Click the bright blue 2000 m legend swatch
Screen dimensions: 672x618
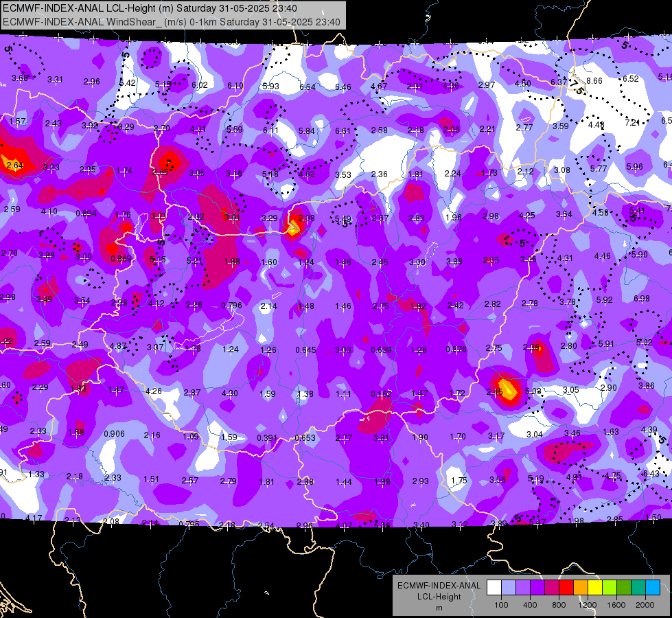(x=653, y=588)
